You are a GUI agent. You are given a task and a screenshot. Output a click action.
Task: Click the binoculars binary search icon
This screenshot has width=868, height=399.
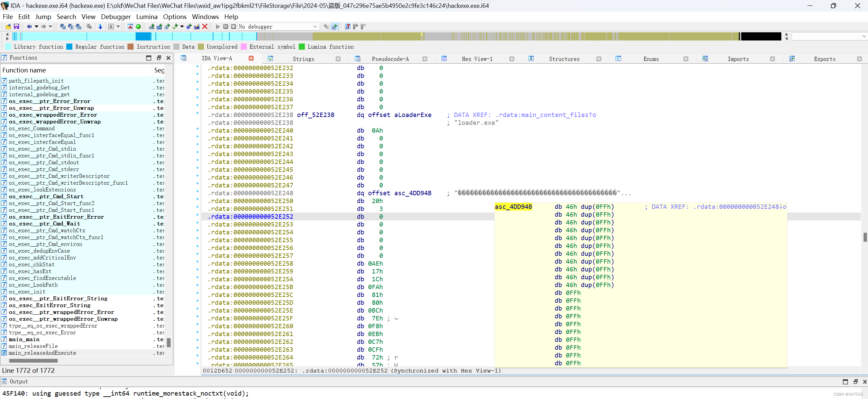coord(79,27)
